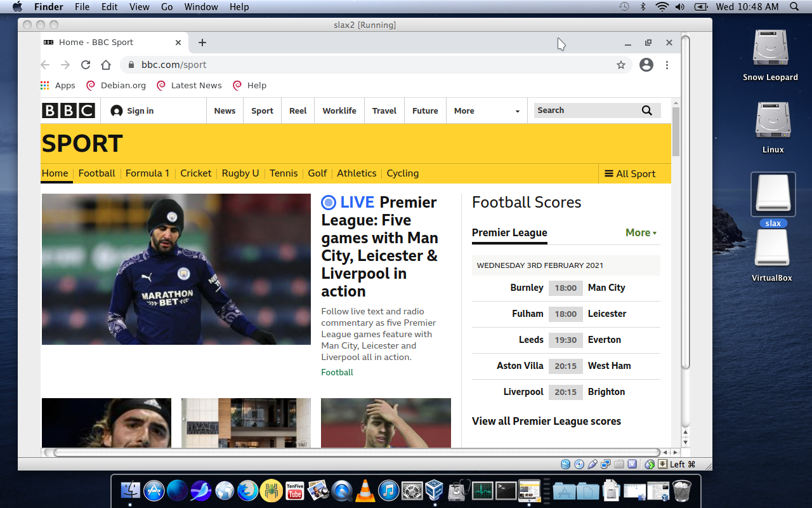Open Activity Monitor from the Dock
Image resolution: width=812 pixels, height=508 pixels.
pyautogui.click(x=482, y=490)
